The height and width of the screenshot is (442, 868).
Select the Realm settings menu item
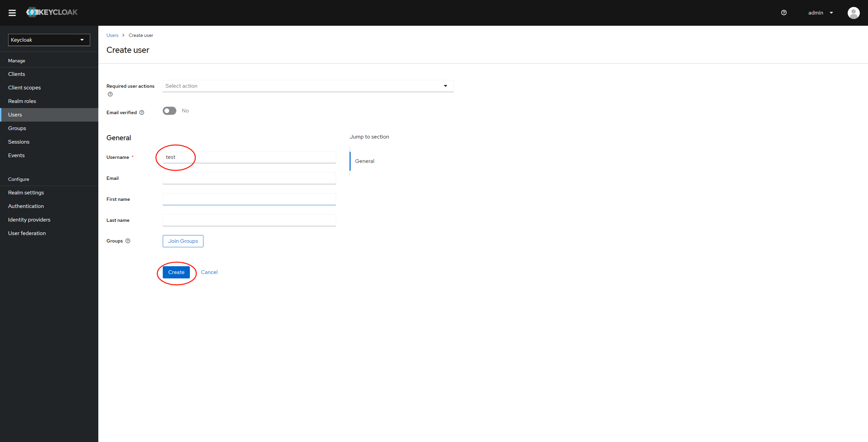(25, 192)
